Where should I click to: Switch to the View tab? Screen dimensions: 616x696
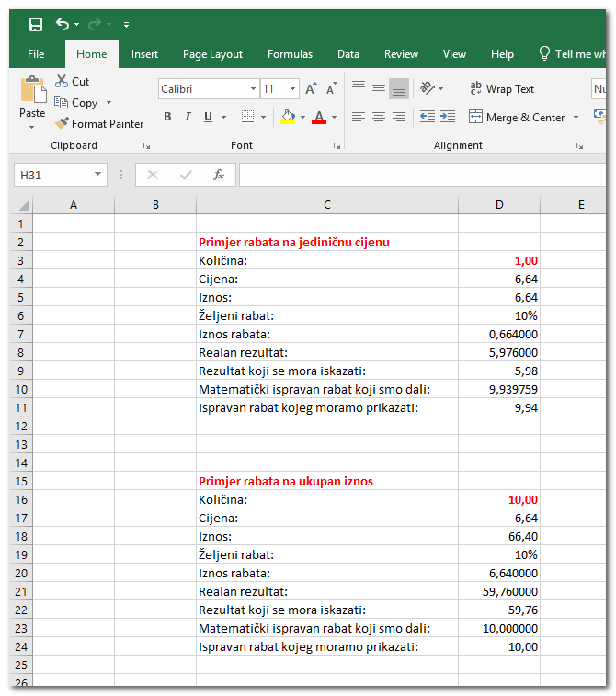[454, 54]
